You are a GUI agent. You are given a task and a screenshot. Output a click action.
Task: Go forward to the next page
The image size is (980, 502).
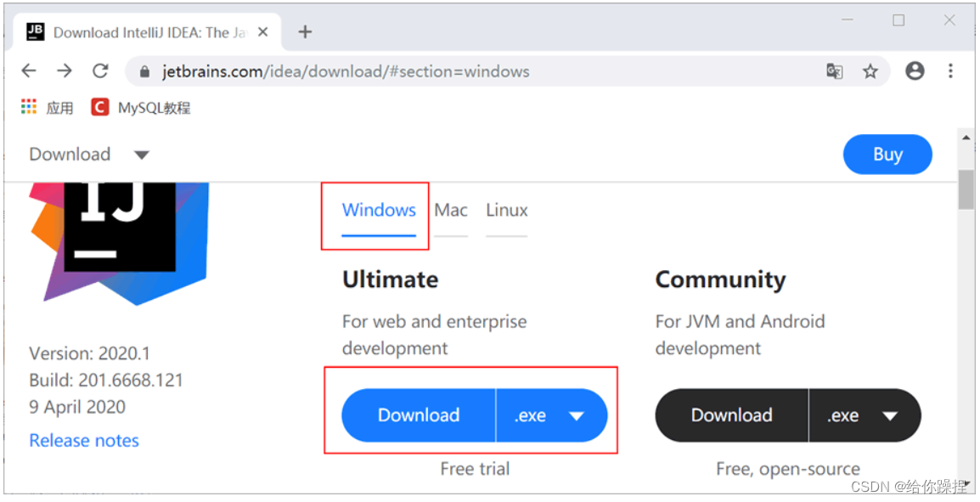point(65,71)
